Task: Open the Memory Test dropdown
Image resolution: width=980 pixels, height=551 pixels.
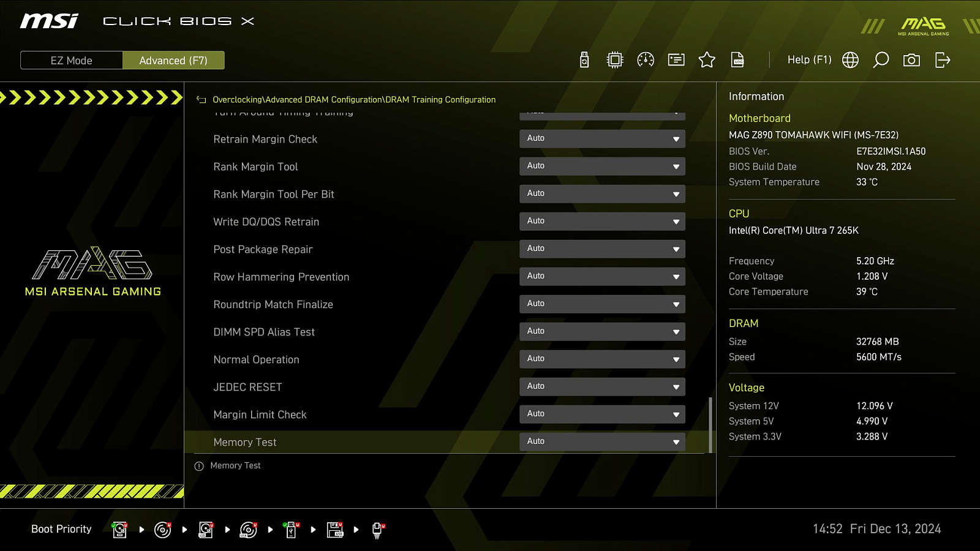Action: point(602,442)
